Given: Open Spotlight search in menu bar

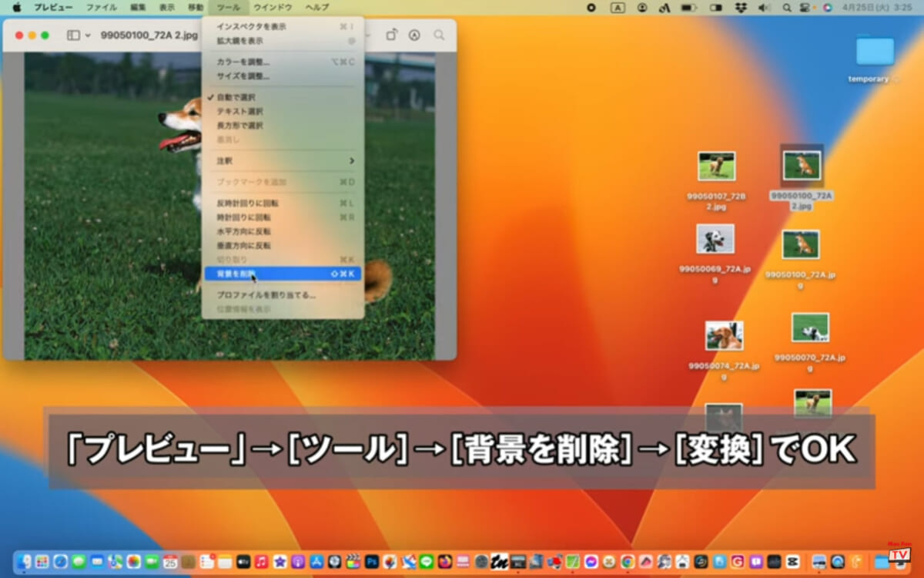Looking at the screenshot, I should (x=786, y=7).
